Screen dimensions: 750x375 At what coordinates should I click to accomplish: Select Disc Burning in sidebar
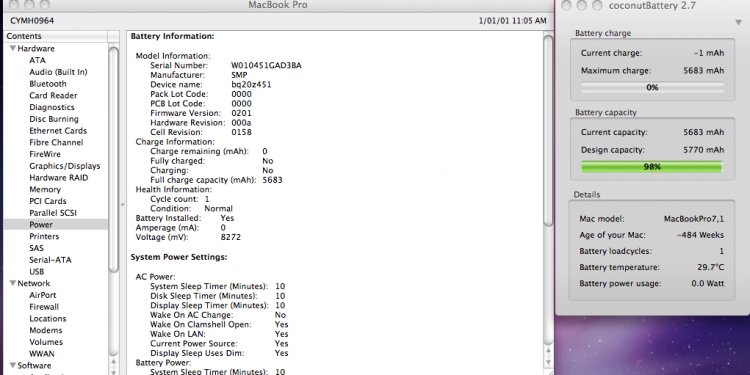(54, 119)
